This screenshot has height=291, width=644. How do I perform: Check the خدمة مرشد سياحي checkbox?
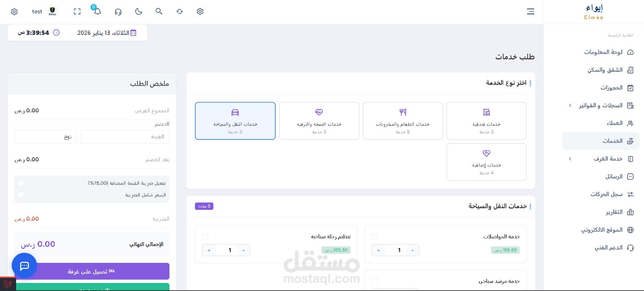point(374,281)
